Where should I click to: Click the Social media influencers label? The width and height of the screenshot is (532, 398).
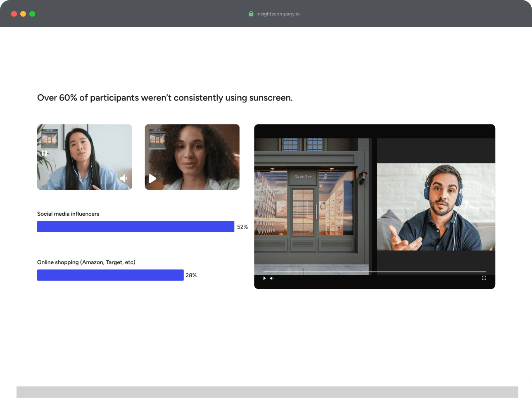point(68,214)
